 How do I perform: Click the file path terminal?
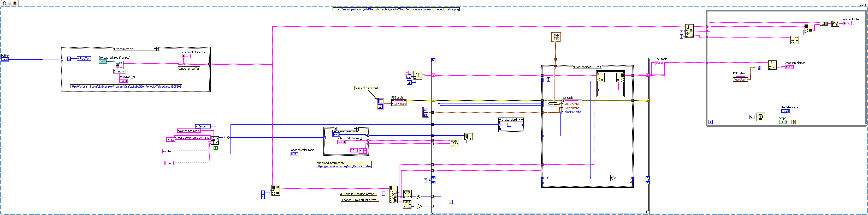click(x=103, y=62)
